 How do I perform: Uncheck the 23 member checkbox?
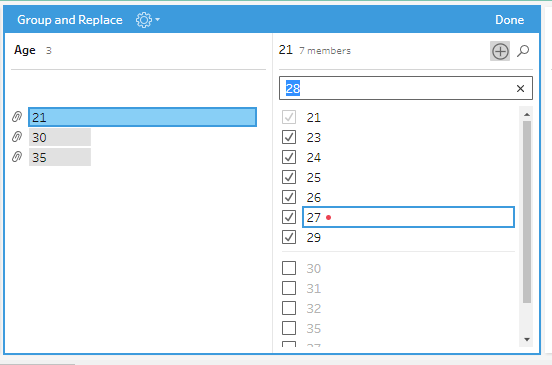[x=289, y=137]
